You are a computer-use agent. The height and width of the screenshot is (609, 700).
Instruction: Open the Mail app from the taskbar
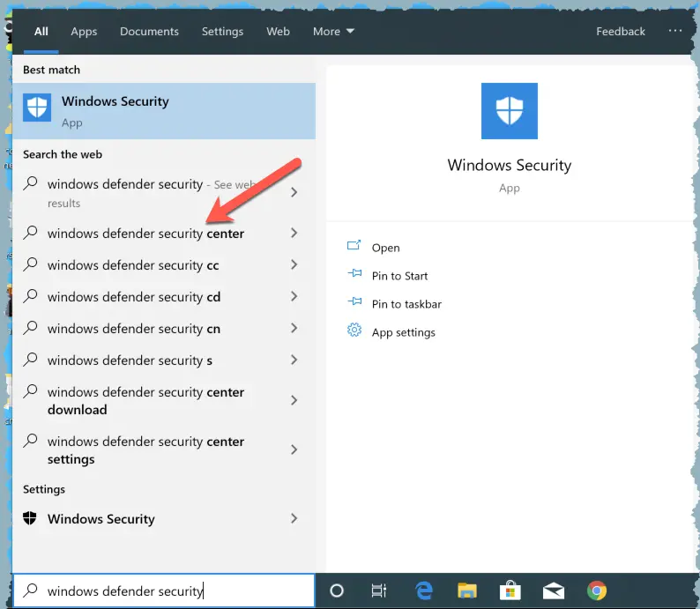tap(554, 591)
